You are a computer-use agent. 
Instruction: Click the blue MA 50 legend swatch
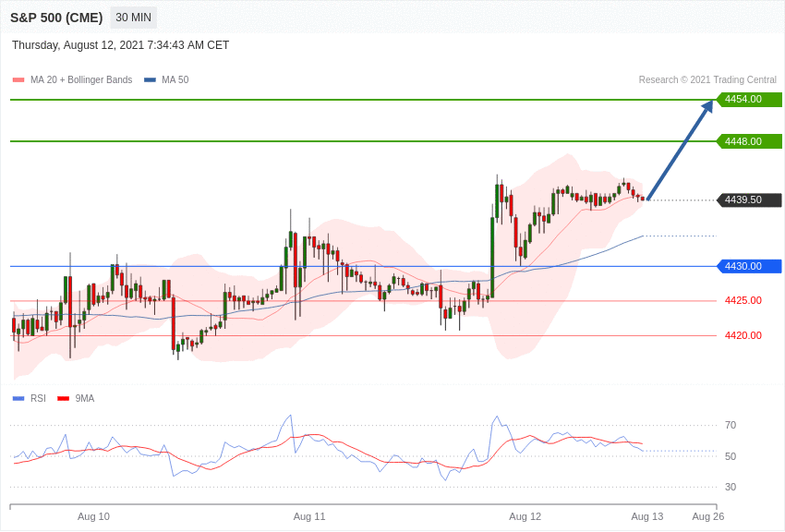coord(150,79)
